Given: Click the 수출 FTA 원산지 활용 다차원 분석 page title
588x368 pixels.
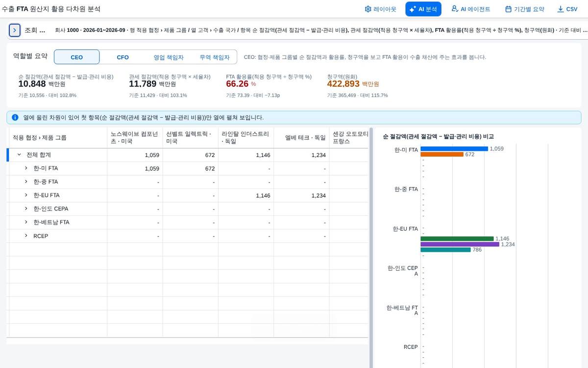Looking at the screenshot, I should click(51, 9).
